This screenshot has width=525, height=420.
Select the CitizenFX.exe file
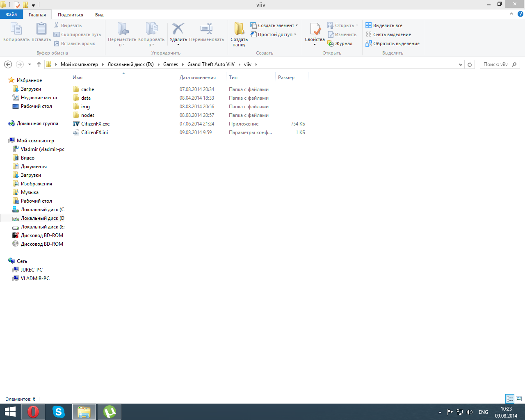95,124
